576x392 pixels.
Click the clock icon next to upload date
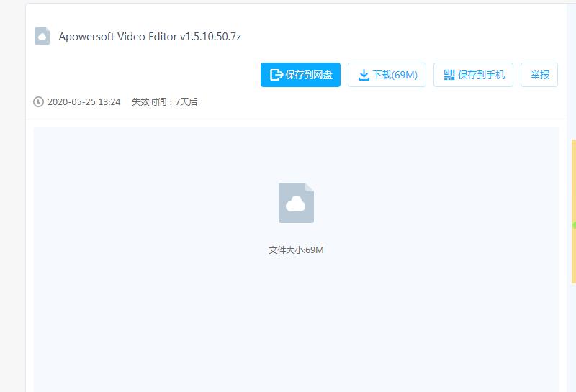38,101
